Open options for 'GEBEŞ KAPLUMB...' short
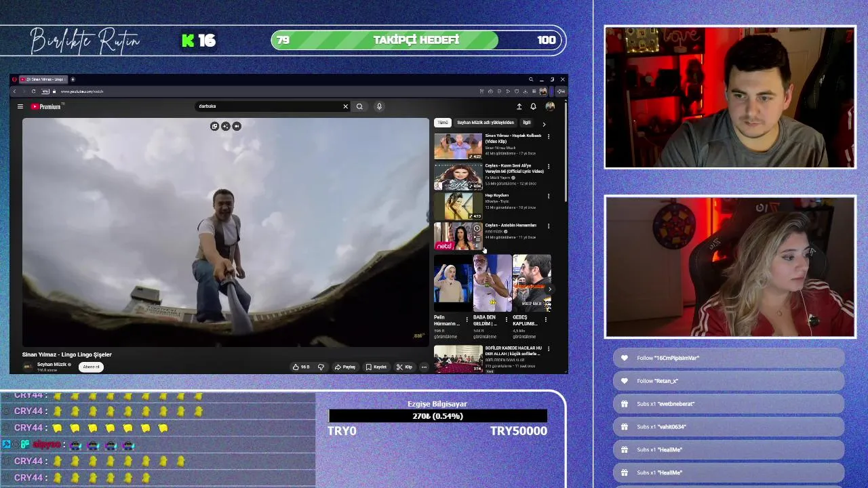 [545, 319]
